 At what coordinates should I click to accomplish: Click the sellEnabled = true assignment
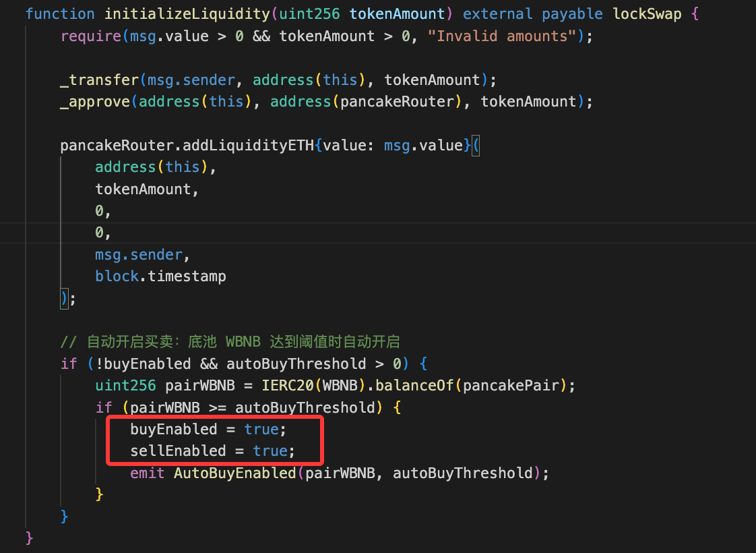coord(212,450)
